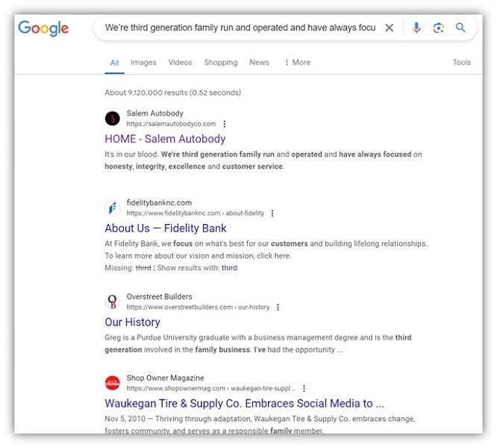The height and width of the screenshot is (448, 497).
Task: Open options menu for Overstreet Builders result
Action: click(278, 308)
